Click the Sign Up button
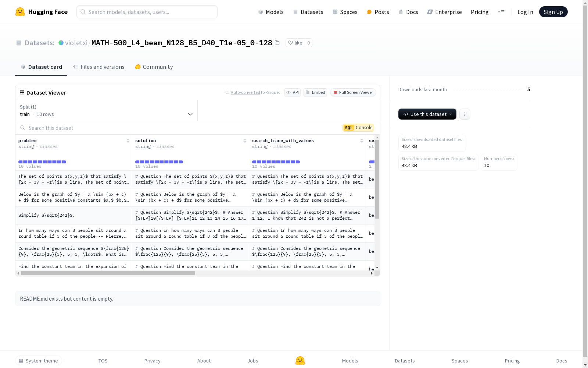The height and width of the screenshot is (368, 588). (553, 12)
